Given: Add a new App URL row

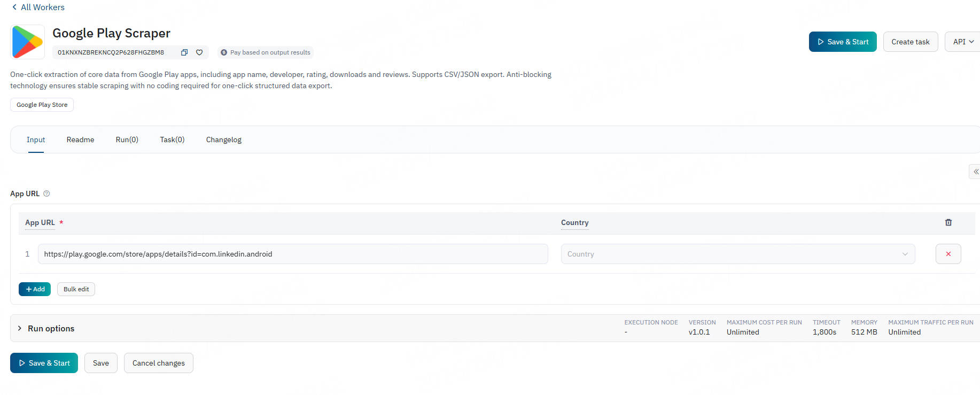Looking at the screenshot, I should click(x=35, y=289).
